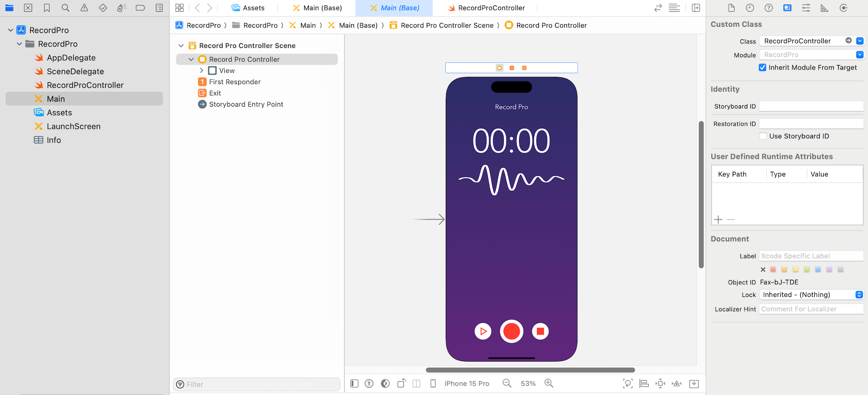
Task: Open the Connections inspector icon
Action: 844,8
